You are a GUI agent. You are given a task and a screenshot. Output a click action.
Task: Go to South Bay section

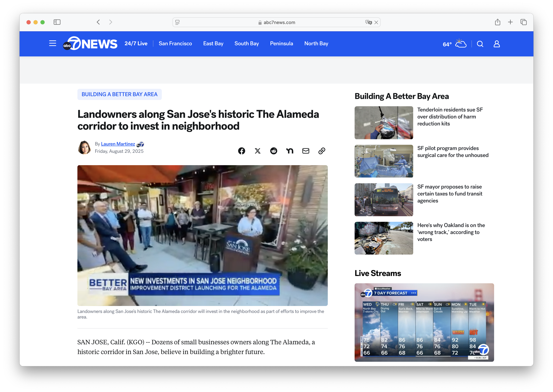[246, 44]
